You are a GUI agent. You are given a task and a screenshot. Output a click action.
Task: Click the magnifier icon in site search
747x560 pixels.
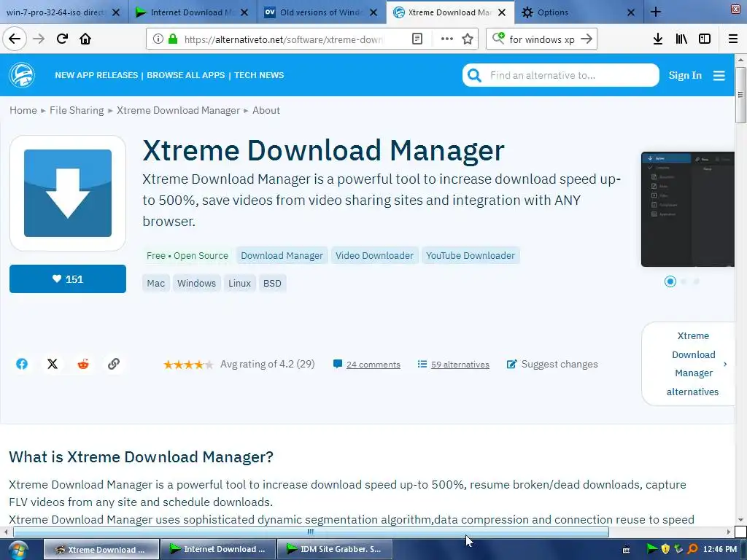(474, 75)
